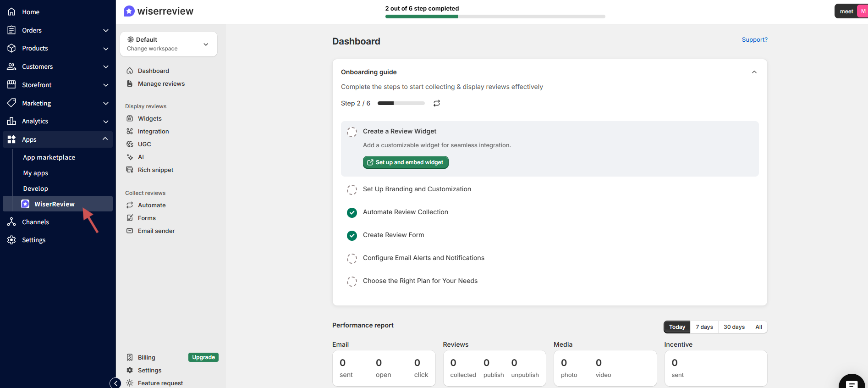Toggle the Create Review Form checkmark
Image resolution: width=868 pixels, height=388 pixels.
pos(352,235)
